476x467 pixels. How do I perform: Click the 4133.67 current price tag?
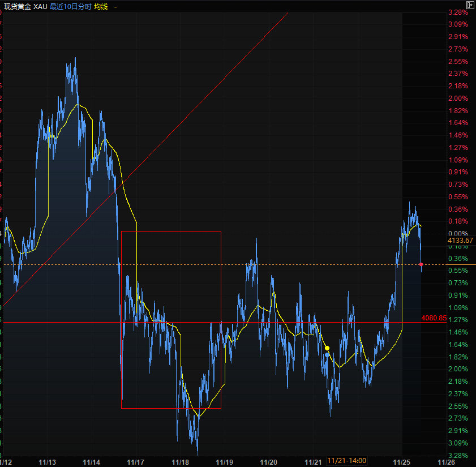[x=460, y=241]
